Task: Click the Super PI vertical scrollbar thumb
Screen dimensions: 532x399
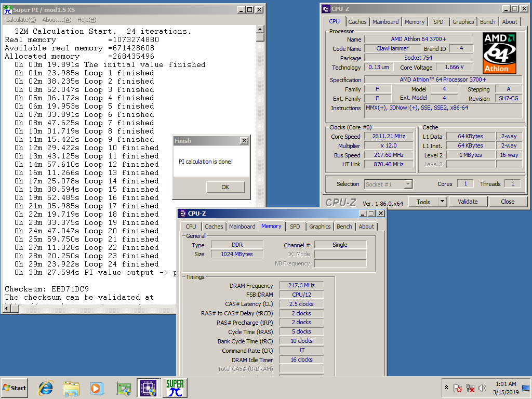Action: 260,37
